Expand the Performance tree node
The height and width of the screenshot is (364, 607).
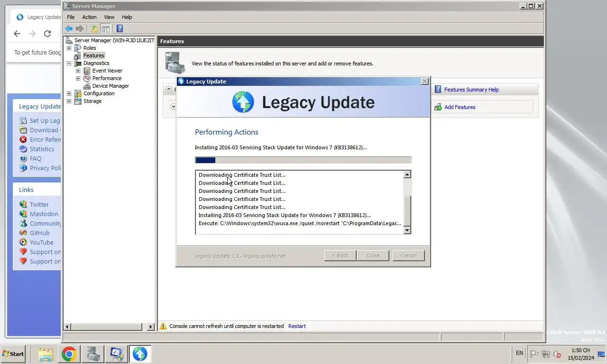pos(78,78)
